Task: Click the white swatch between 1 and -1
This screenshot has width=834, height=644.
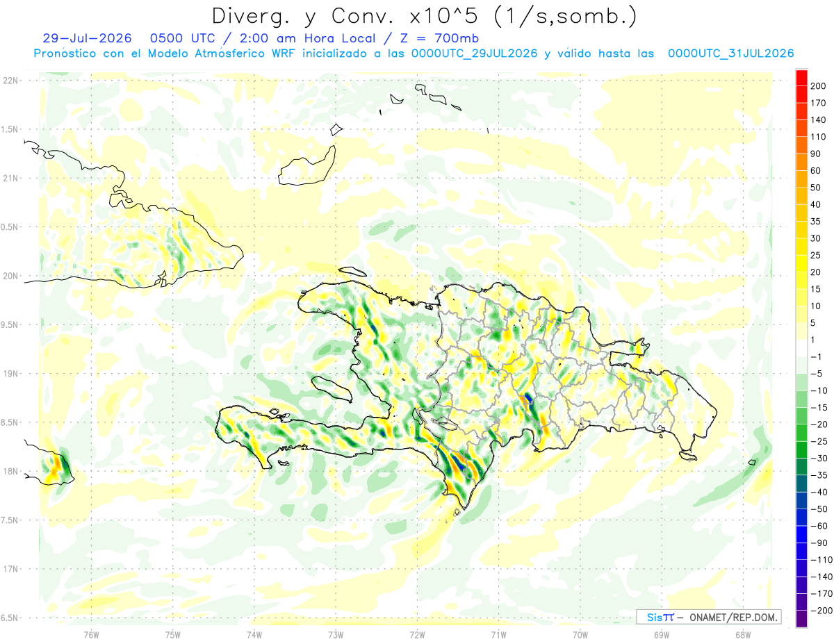Action: click(x=801, y=348)
